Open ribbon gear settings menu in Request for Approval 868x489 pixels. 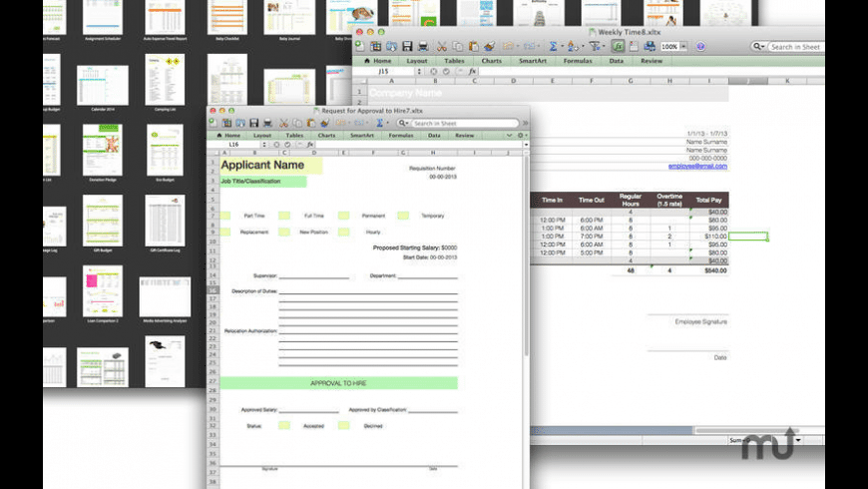[x=521, y=135]
